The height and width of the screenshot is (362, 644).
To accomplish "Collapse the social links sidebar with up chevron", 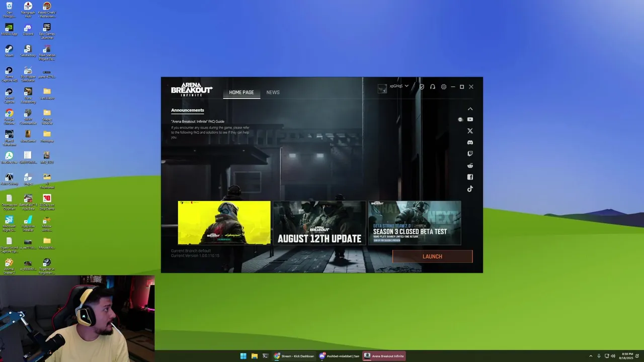I will (x=470, y=109).
